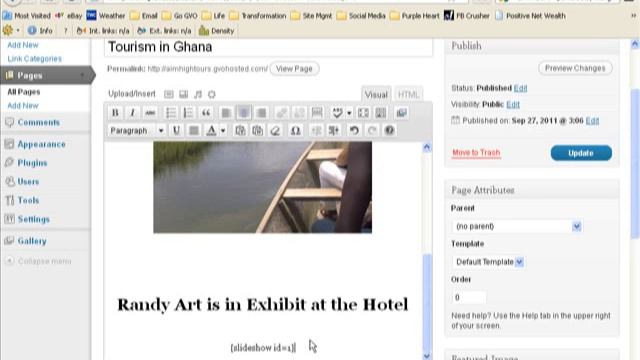The width and height of the screenshot is (640, 360).
Task: Toggle the spellchecker ABC button
Action: click(337, 113)
